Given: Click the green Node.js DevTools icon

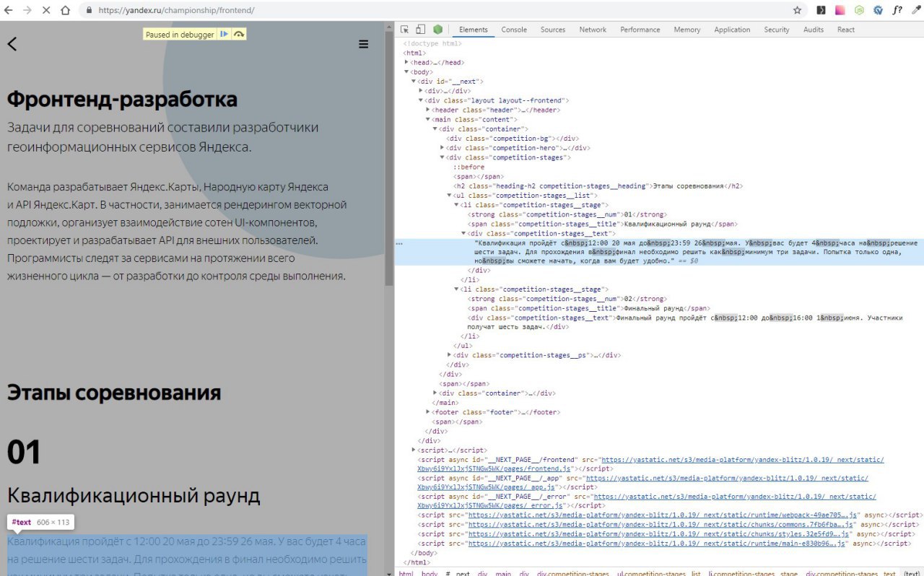Looking at the screenshot, I should coord(438,30).
